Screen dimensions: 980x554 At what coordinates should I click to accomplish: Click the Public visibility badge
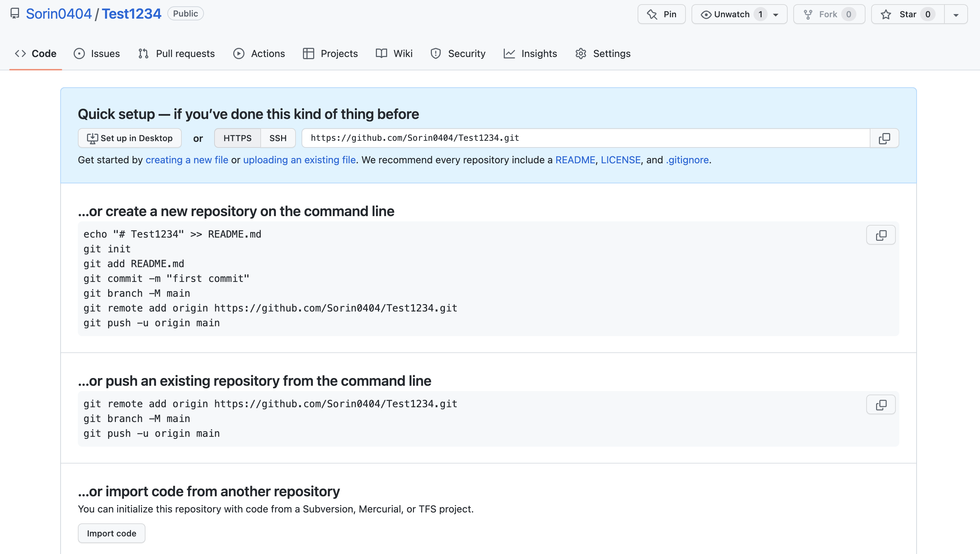tap(185, 14)
